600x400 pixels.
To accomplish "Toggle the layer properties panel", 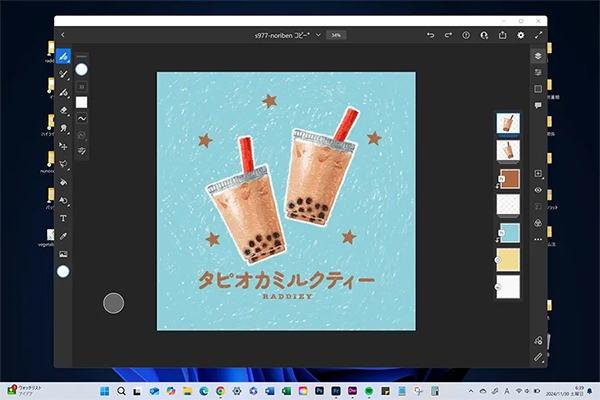I will 538,72.
